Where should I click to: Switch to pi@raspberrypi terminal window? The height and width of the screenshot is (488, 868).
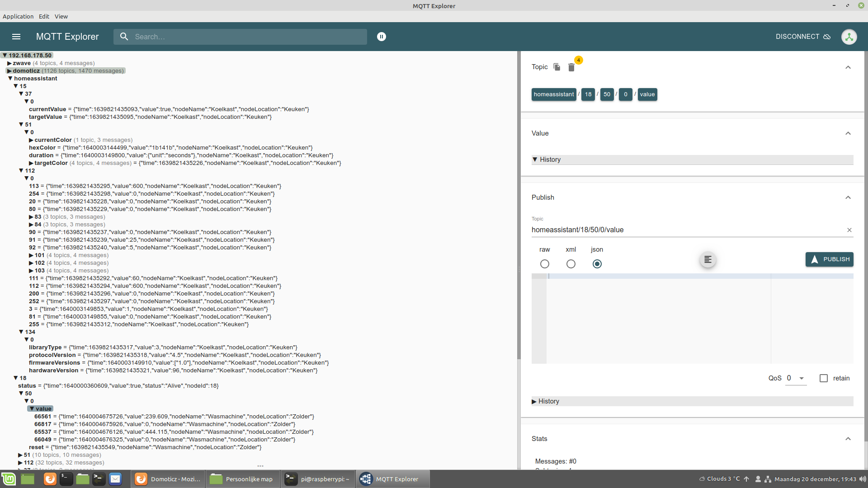pyautogui.click(x=317, y=479)
